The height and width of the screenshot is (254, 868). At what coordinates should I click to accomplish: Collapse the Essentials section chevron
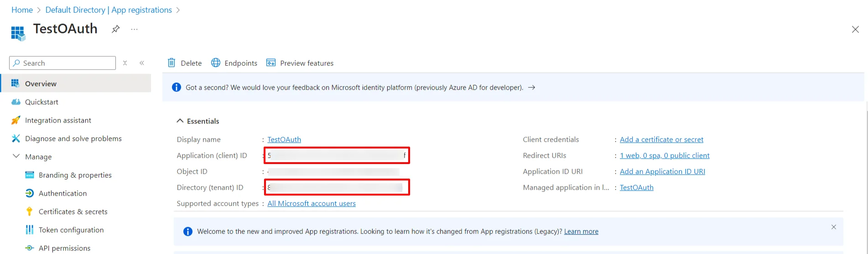180,121
